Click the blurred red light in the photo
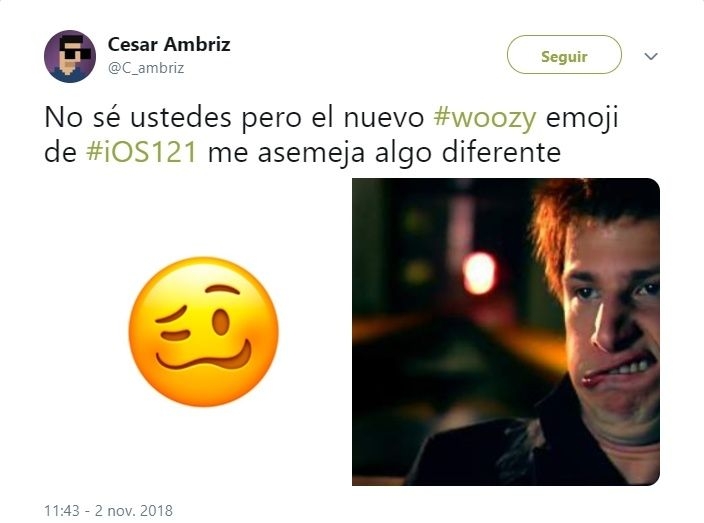Image resolution: width=704 pixels, height=523 pixels. click(480, 272)
